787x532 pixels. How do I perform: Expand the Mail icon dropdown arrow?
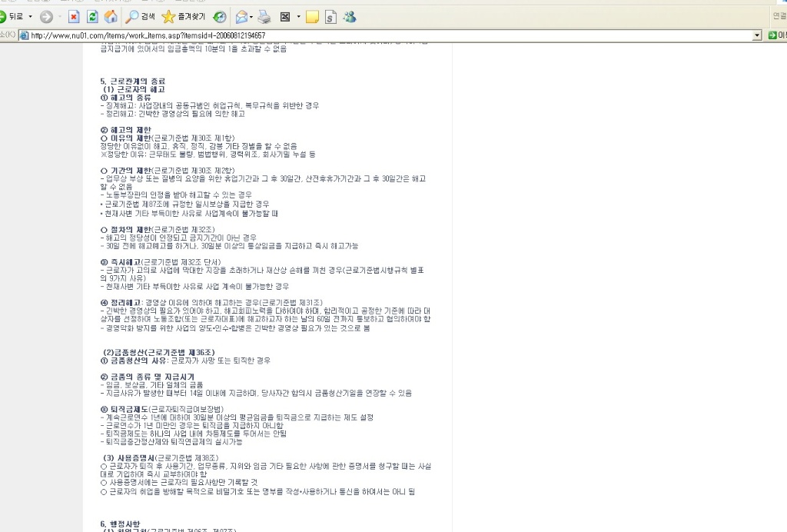[x=251, y=17]
